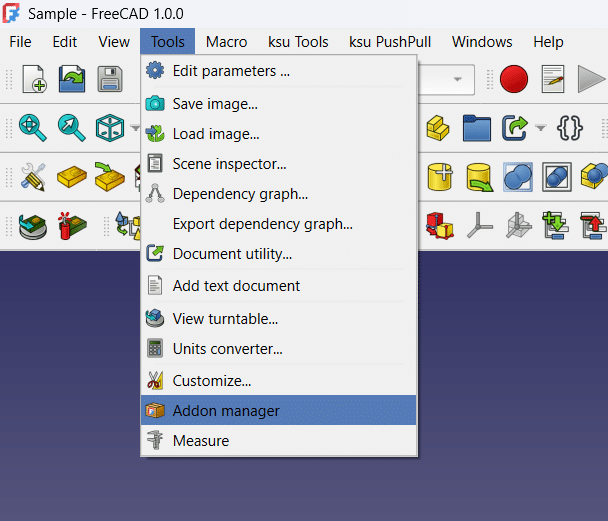Open View turntable from Tools menu
The height and width of the screenshot is (521, 608).
(279, 319)
